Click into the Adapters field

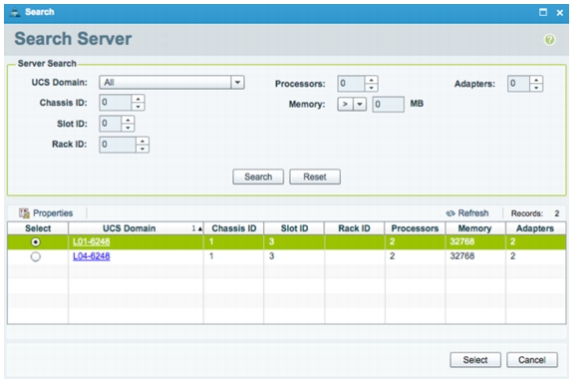click(518, 84)
